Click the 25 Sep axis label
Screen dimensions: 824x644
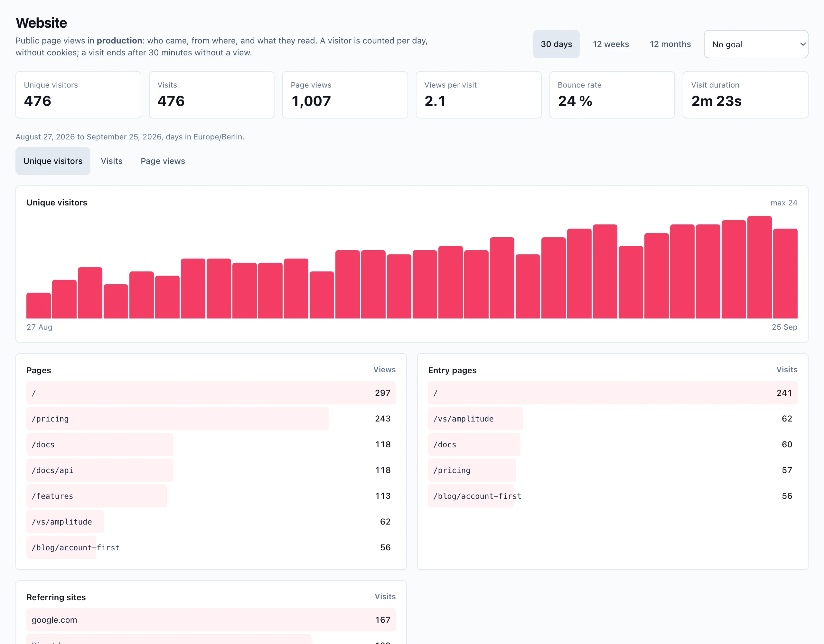coord(784,327)
